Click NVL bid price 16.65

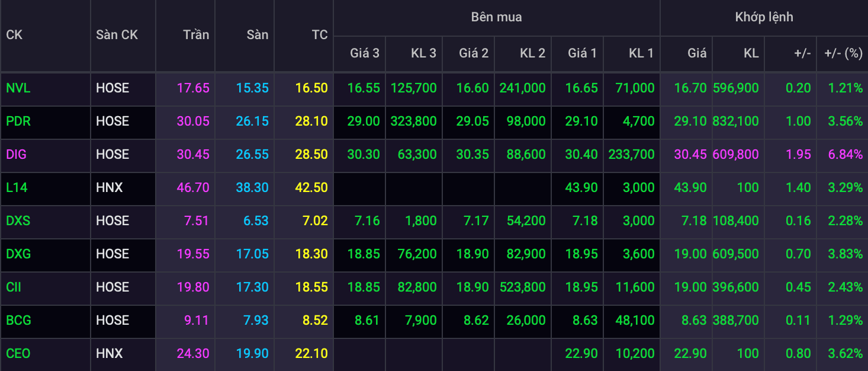pos(581,88)
